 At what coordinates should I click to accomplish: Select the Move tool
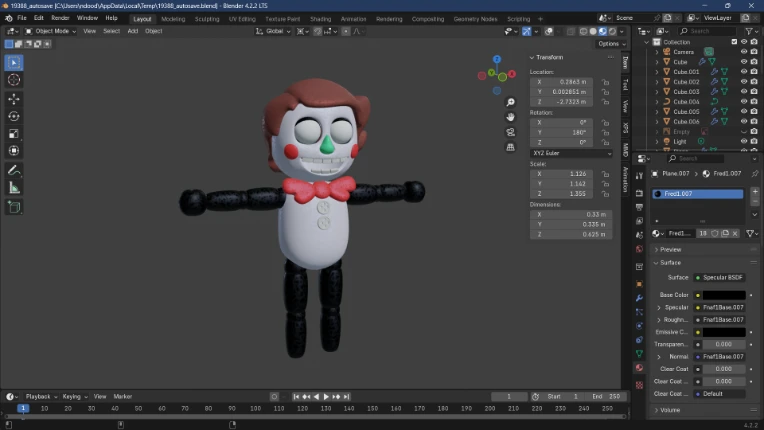14,99
